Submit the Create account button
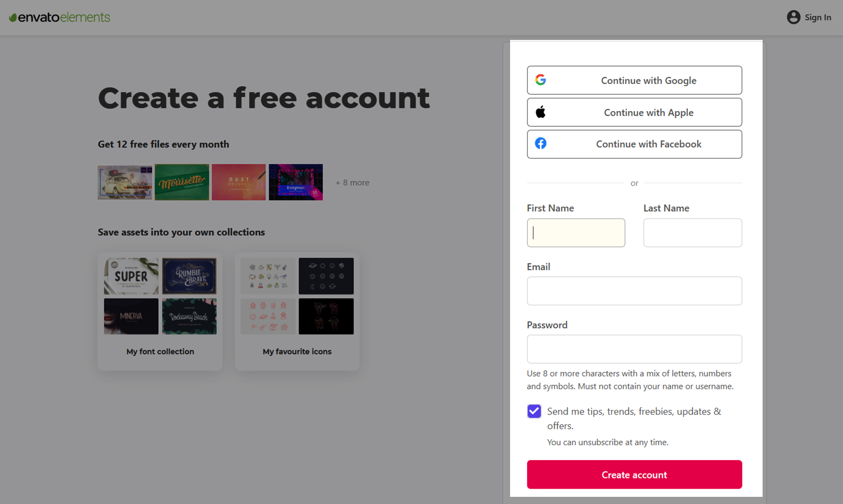The width and height of the screenshot is (843, 504). click(x=634, y=474)
